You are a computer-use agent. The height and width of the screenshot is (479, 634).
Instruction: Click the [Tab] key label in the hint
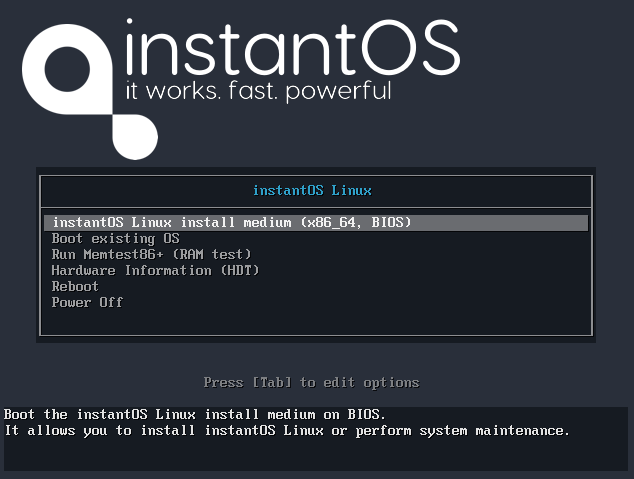(271, 382)
